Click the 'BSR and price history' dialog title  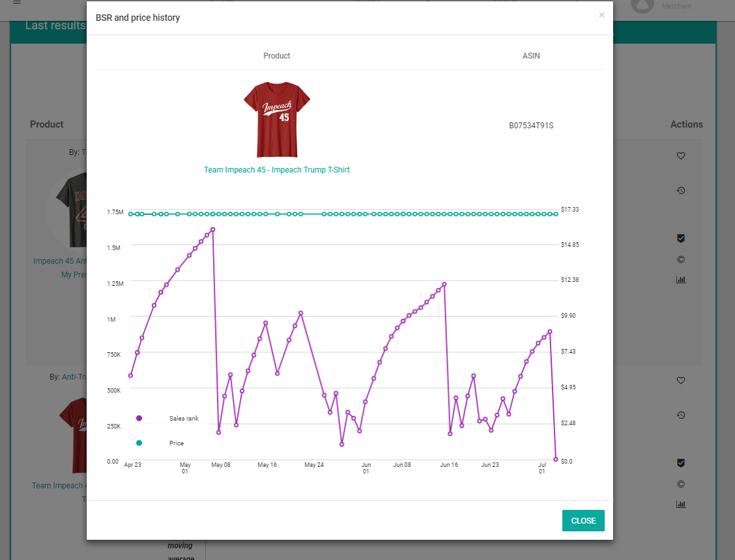pyautogui.click(x=138, y=18)
